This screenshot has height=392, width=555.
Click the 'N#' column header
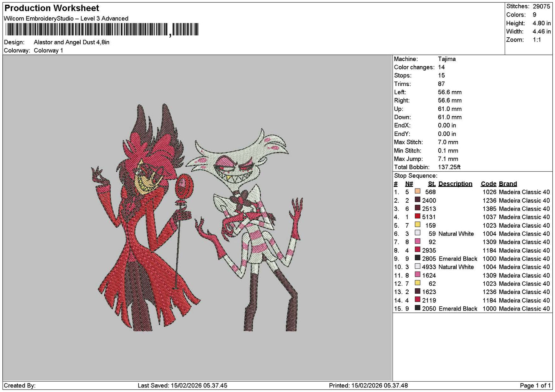(409, 184)
